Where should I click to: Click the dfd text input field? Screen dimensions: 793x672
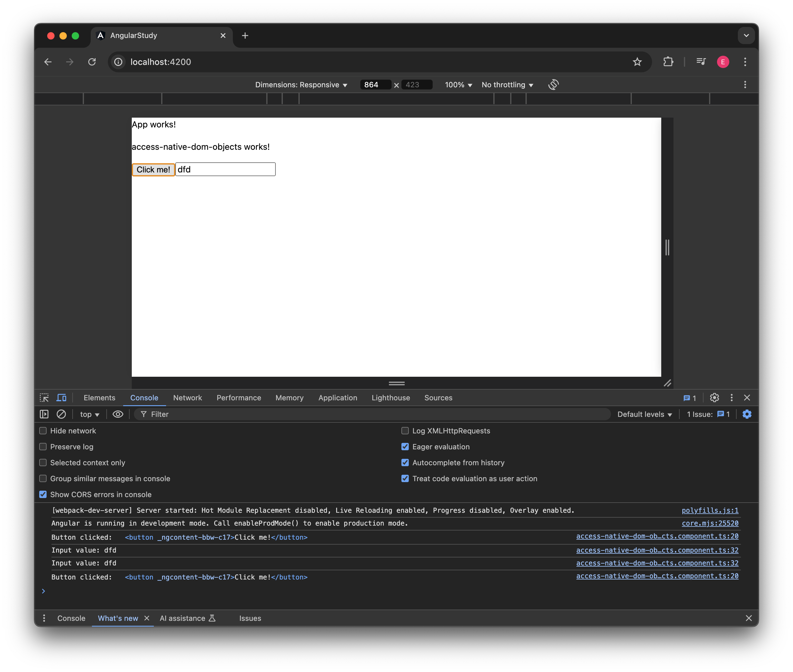225,169
